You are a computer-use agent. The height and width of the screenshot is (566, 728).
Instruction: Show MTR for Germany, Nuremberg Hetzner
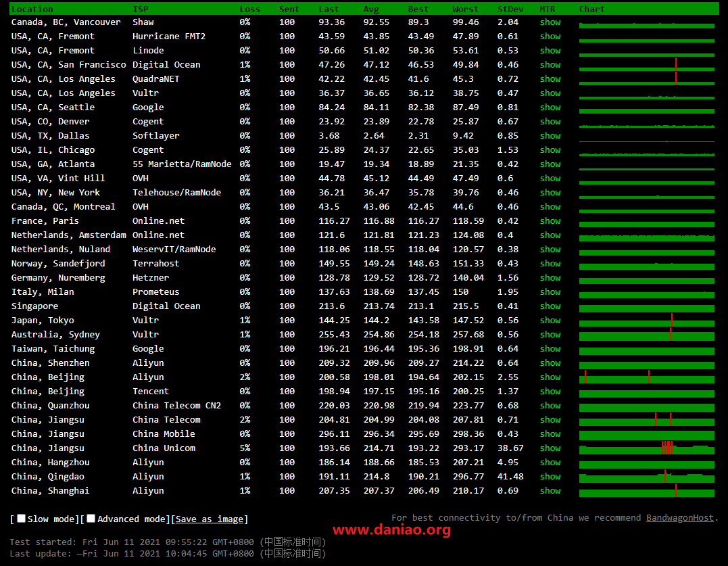550,278
